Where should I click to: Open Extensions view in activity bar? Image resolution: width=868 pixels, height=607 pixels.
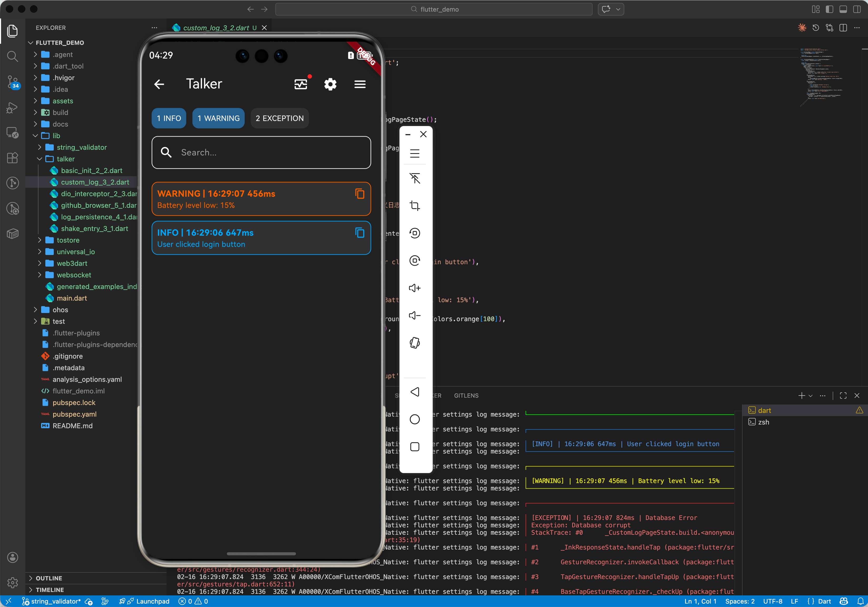click(x=12, y=158)
